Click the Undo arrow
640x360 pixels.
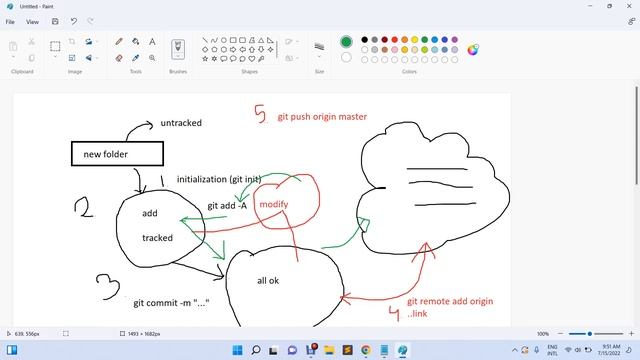tap(73, 22)
